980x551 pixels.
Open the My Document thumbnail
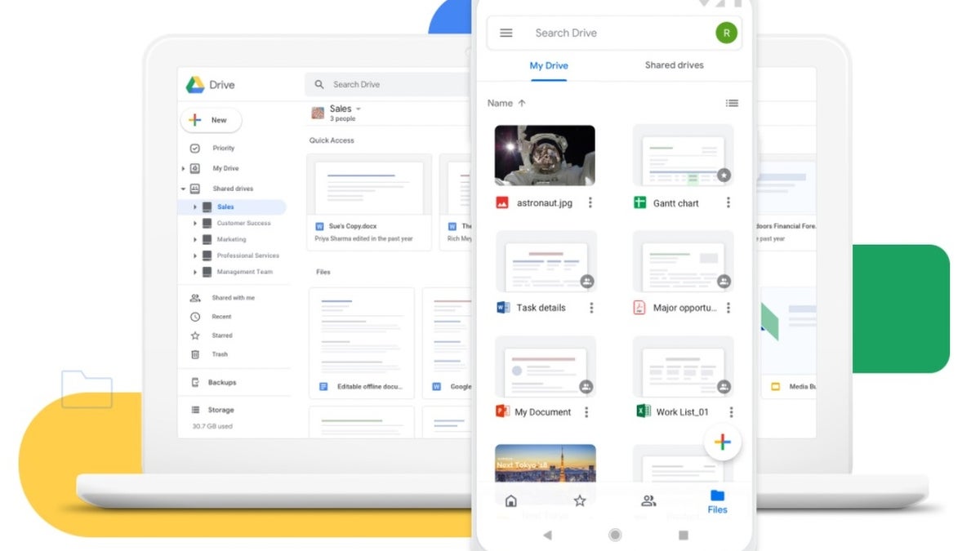pyautogui.click(x=545, y=365)
